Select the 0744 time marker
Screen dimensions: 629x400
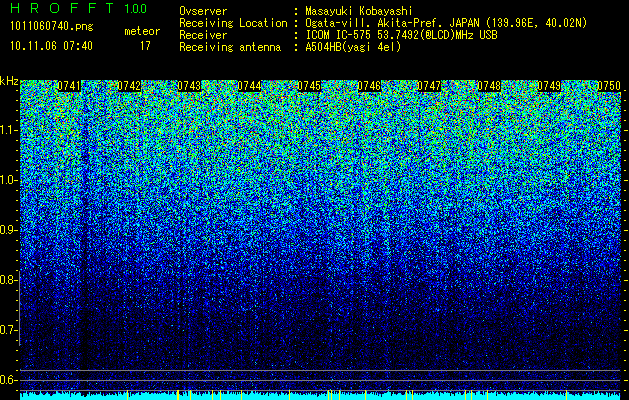249,86
